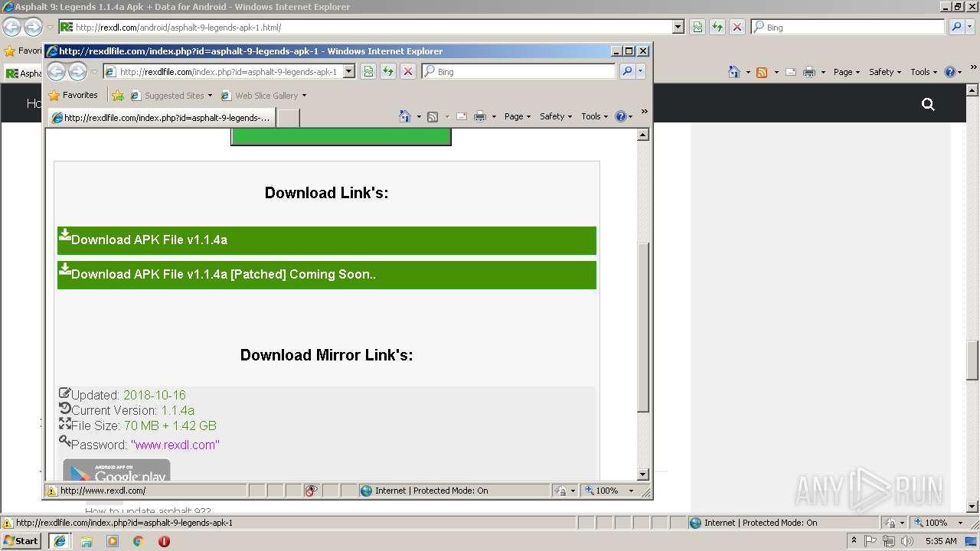
Task: Open zoom level dropdown in front status bar
Action: pyautogui.click(x=631, y=491)
